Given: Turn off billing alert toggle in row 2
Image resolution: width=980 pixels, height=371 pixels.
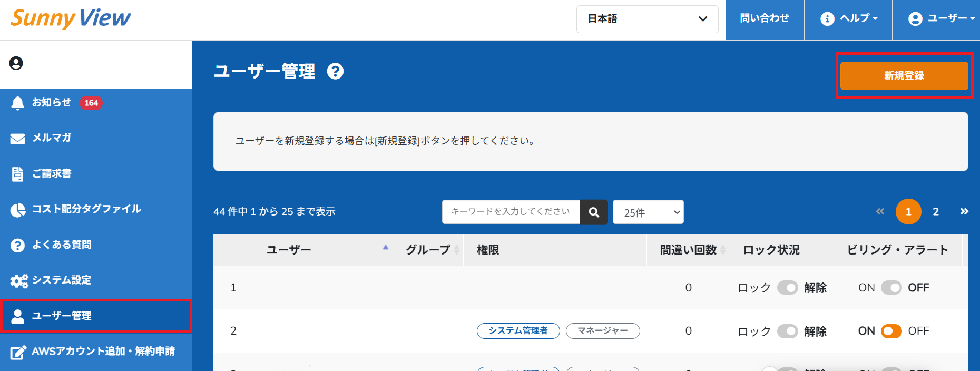Looking at the screenshot, I should pos(891,331).
